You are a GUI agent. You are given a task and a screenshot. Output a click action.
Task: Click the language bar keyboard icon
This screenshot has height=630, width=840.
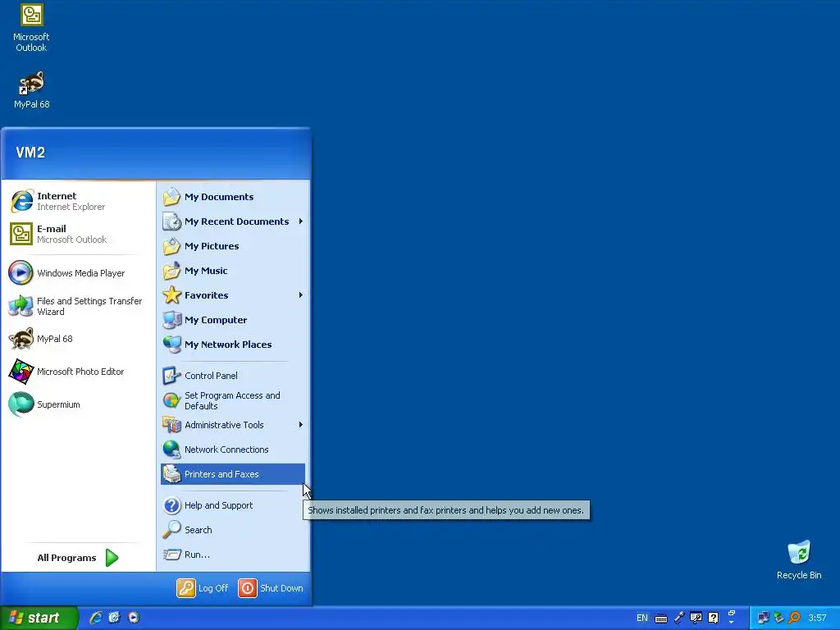[x=661, y=619]
